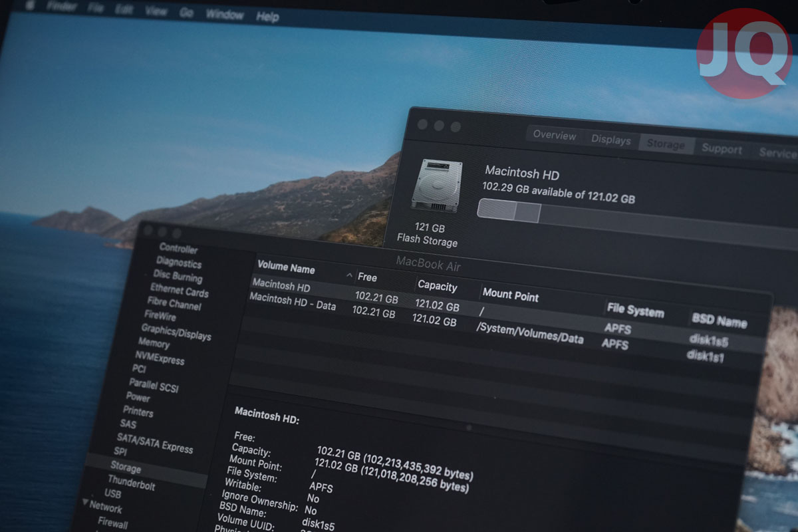Switch to the Displays tab
The image size is (798, 532).
click(610, 140)
